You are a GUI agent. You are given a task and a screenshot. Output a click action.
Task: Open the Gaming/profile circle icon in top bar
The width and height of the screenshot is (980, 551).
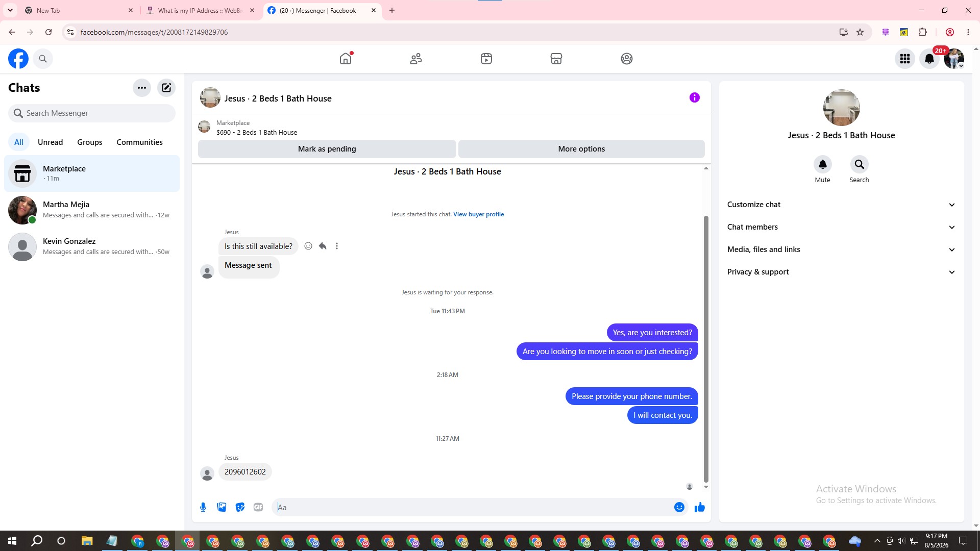tap(627, 59)
